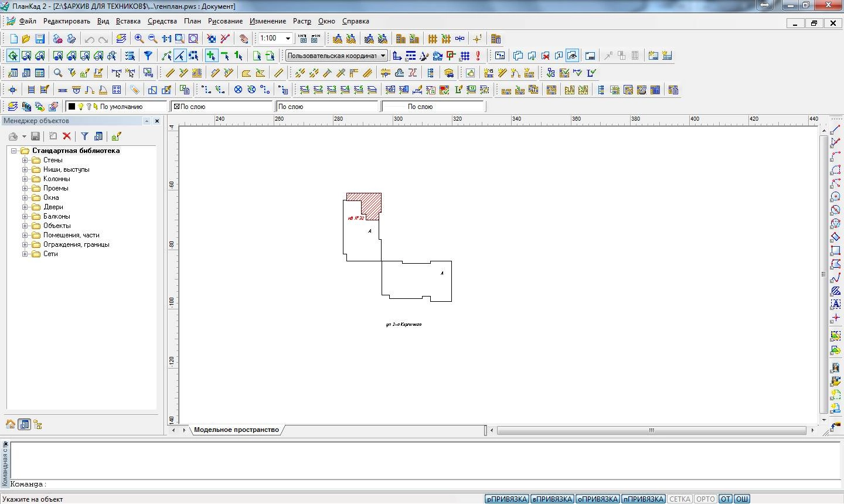Click the magnifier search icon in the third toolbar row
Image resolution: width=844 pixels, height=504 pixels.
pos(58,73)
